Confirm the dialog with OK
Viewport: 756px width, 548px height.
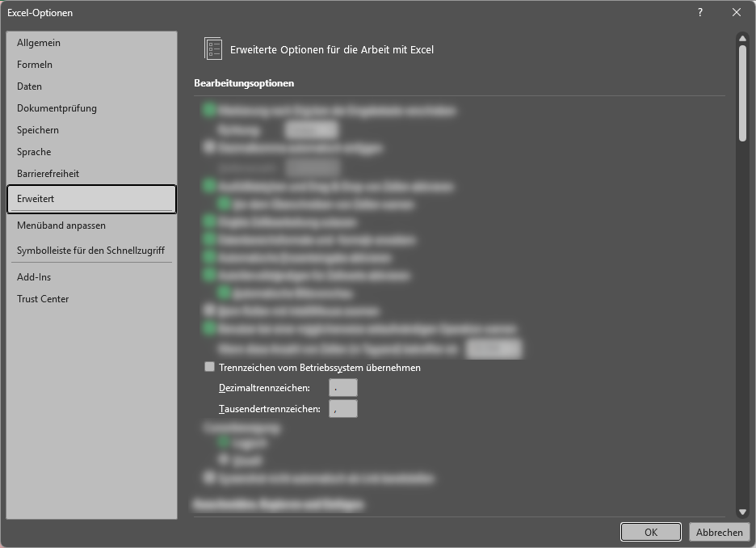point(651,532)
